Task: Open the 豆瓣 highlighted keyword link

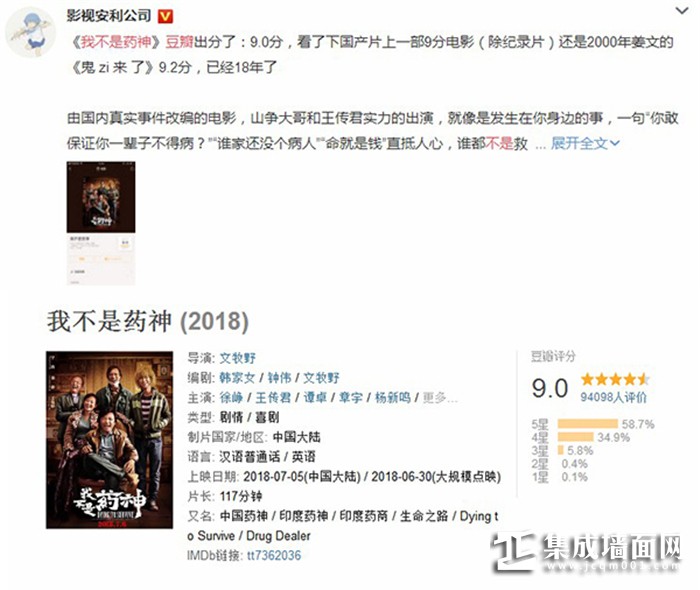Action: (x=179, y=42)
